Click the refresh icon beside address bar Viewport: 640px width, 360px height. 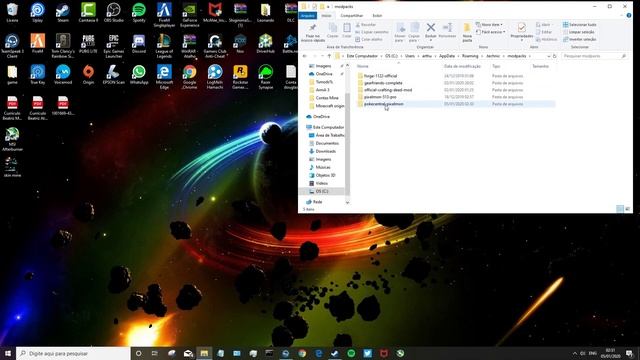click(x=554, y=56)
